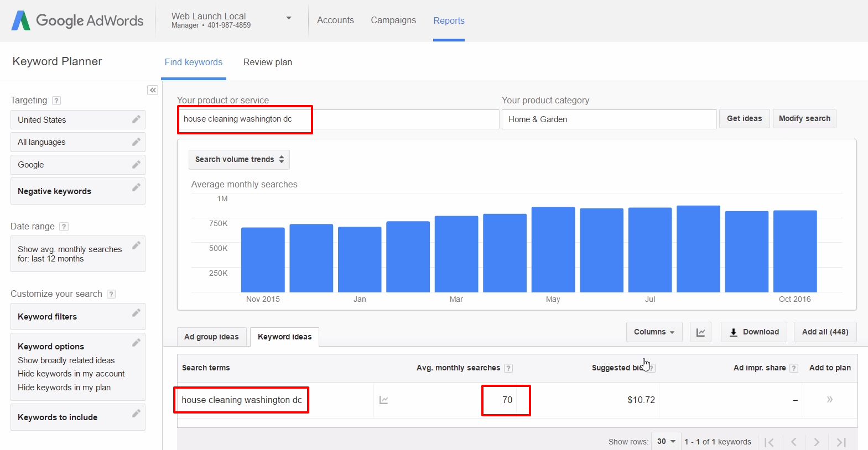The height and width of the screenshot is (450, 868).
Task: Click the Download button
Action: point(755,332)
